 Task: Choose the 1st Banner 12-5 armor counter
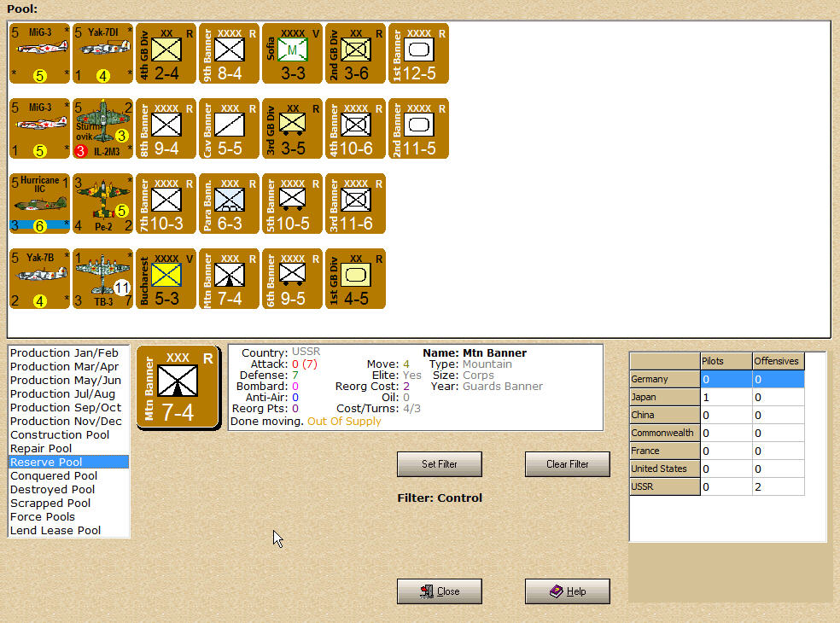coord(419,53)
